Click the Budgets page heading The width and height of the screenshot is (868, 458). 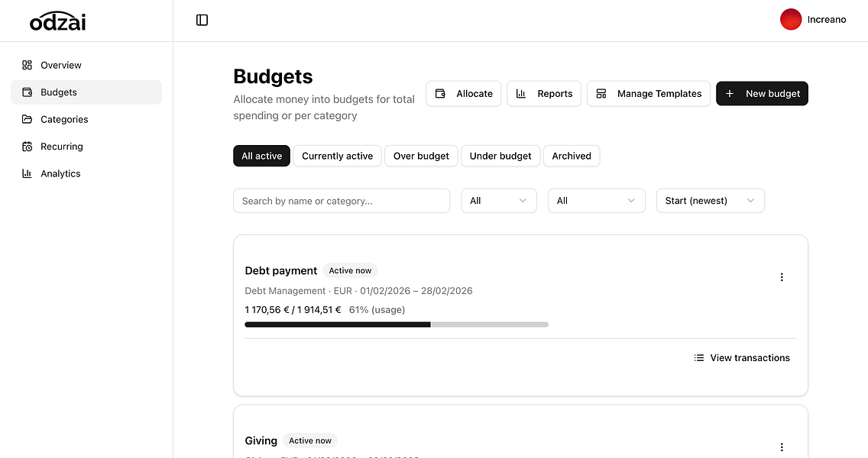coord(273,76)
